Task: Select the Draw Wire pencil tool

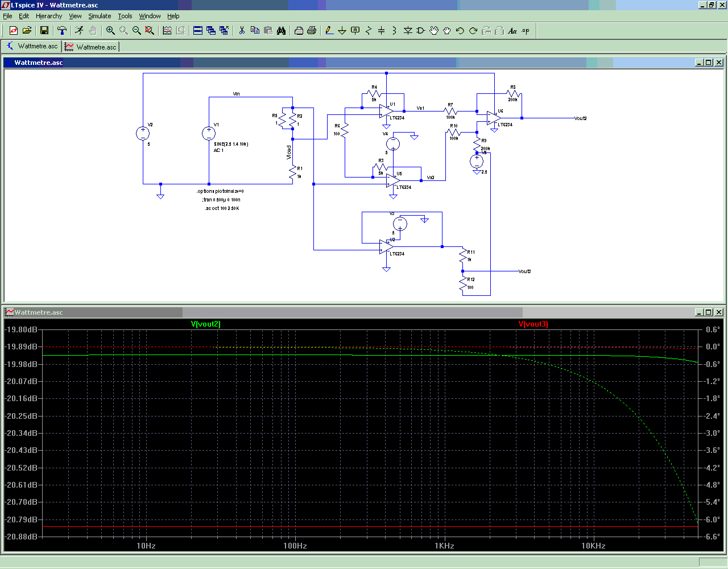Action: 329,31
